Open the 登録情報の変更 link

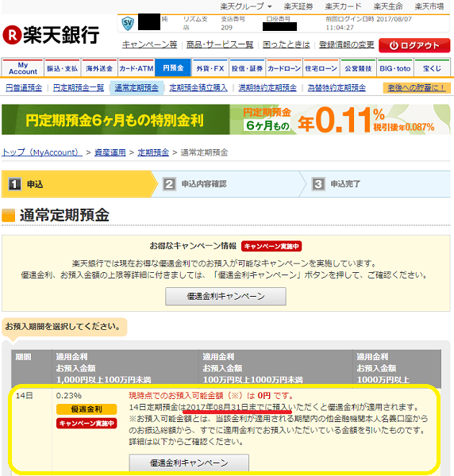(347, 45)
